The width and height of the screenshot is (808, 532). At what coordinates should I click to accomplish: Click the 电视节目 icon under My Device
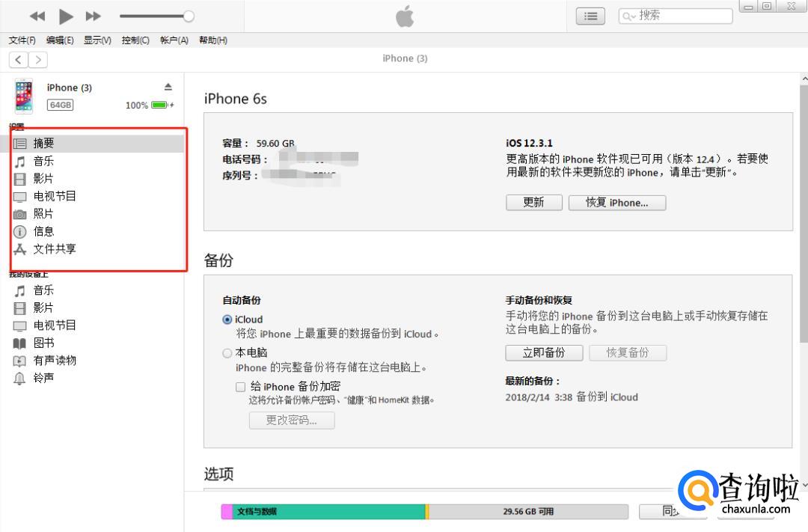pos(19,325)
